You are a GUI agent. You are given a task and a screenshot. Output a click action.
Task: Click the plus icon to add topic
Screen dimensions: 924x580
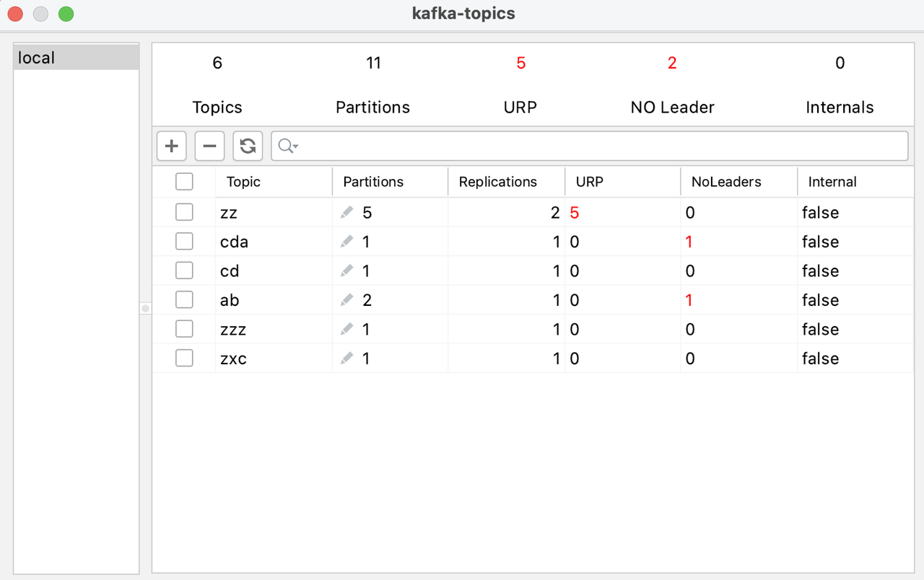[172, 146]
